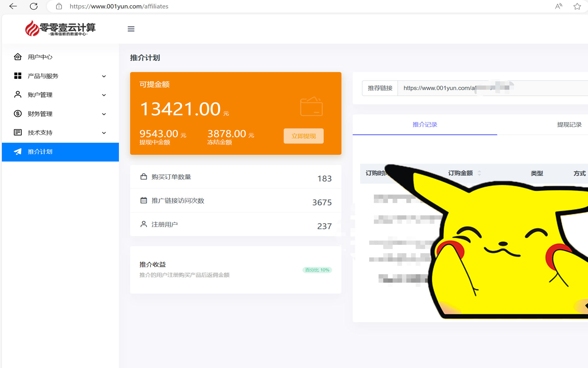Open the 账户管理 sidebar menu
This screenshot has width=588, height=368.
(60, 95)
